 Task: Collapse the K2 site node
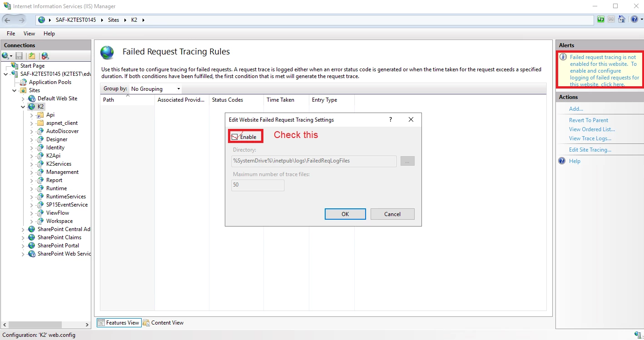tap(23, 107)
